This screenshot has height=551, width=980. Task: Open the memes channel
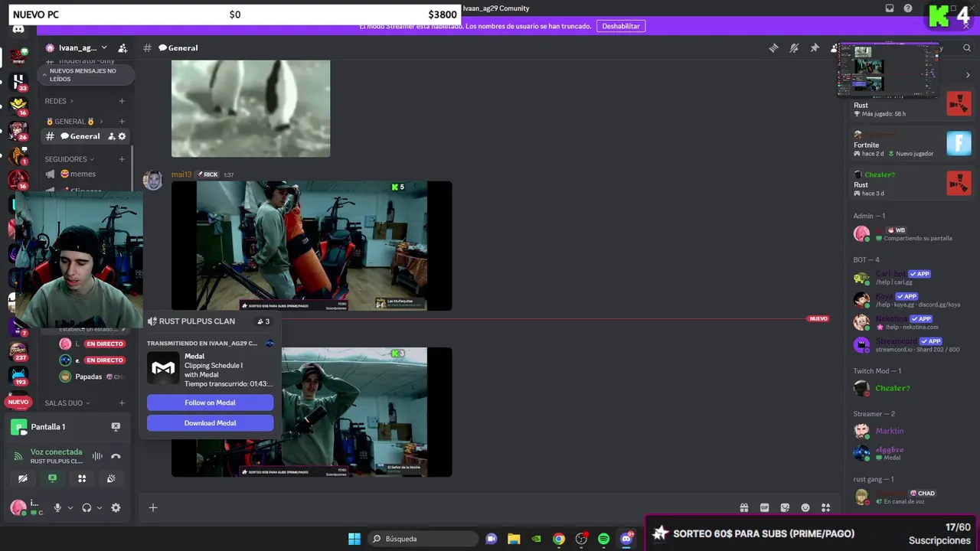pos(84,174)
